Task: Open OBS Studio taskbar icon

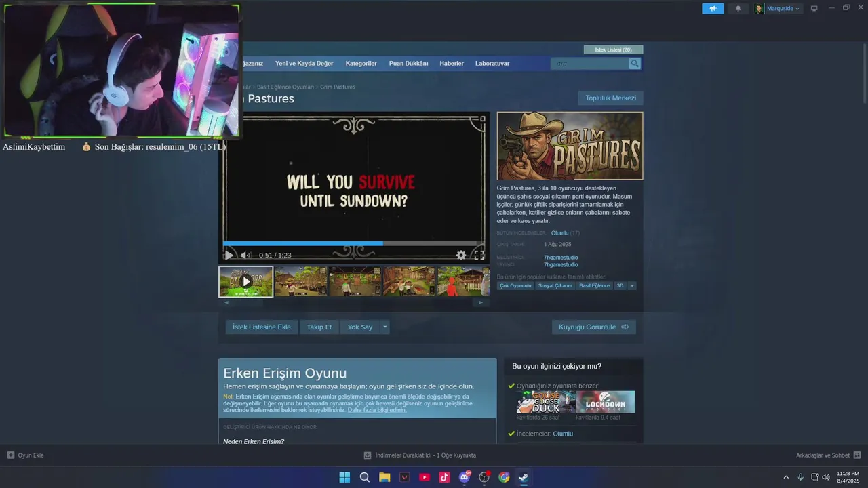Action: 484,477
